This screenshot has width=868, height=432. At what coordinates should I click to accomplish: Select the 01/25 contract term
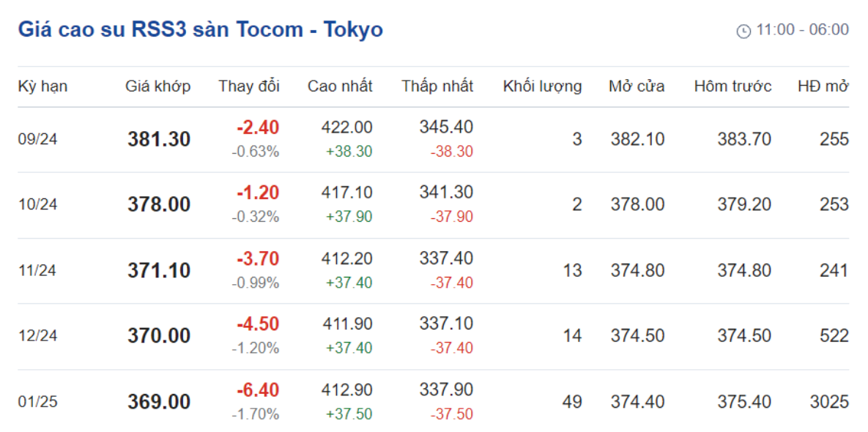point(37,401)
